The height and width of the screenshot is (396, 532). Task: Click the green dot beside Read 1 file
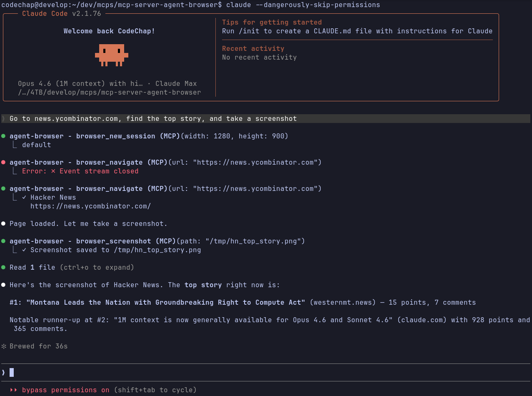[3, 268]
